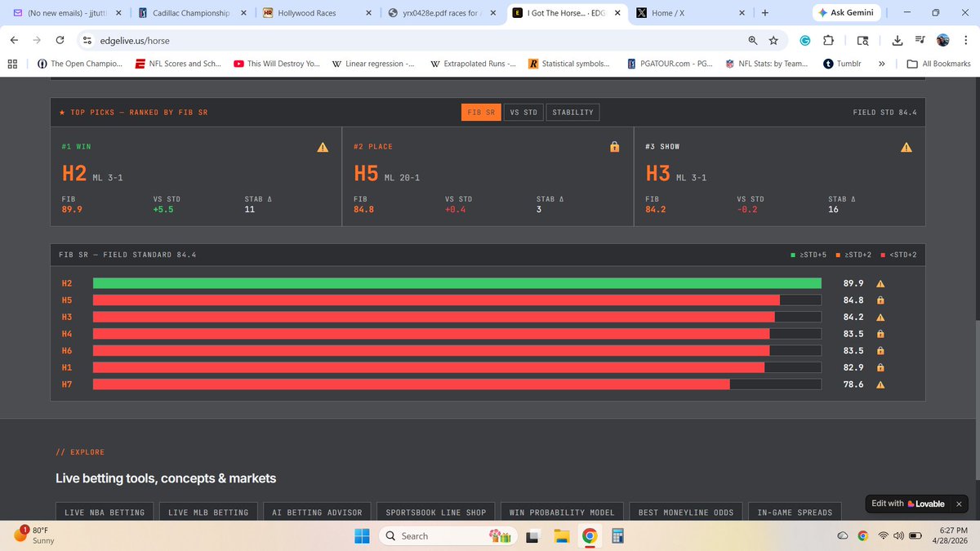Click the warning icon on the #3 SHOW card

click(906, 147)
